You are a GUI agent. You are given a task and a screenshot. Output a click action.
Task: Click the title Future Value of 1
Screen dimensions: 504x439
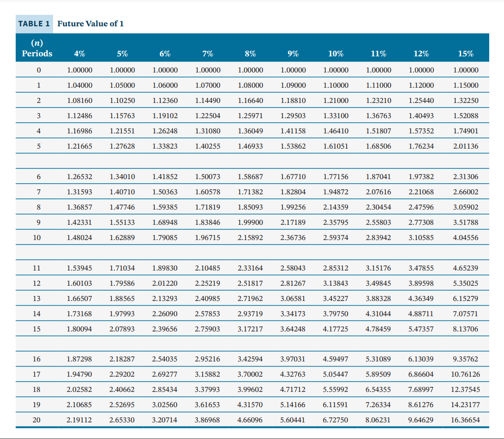(x=91, y=24)
